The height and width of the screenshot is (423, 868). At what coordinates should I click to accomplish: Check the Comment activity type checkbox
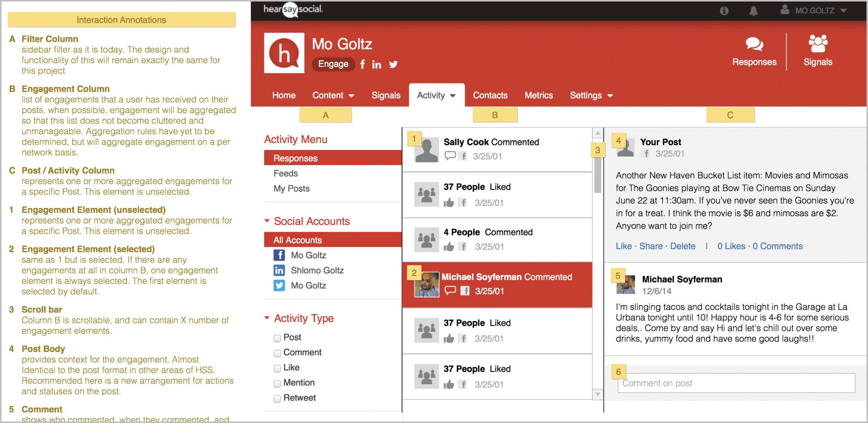pos(277,353)
